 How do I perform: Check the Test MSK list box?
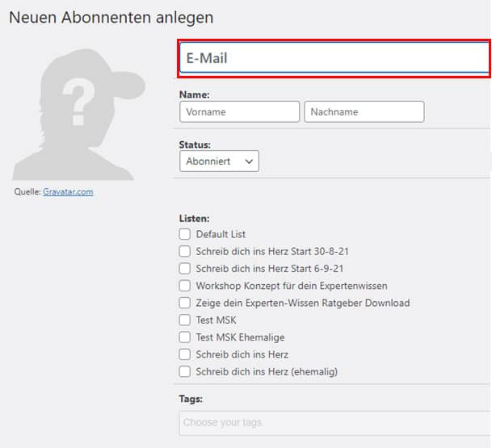coord(185,320)
